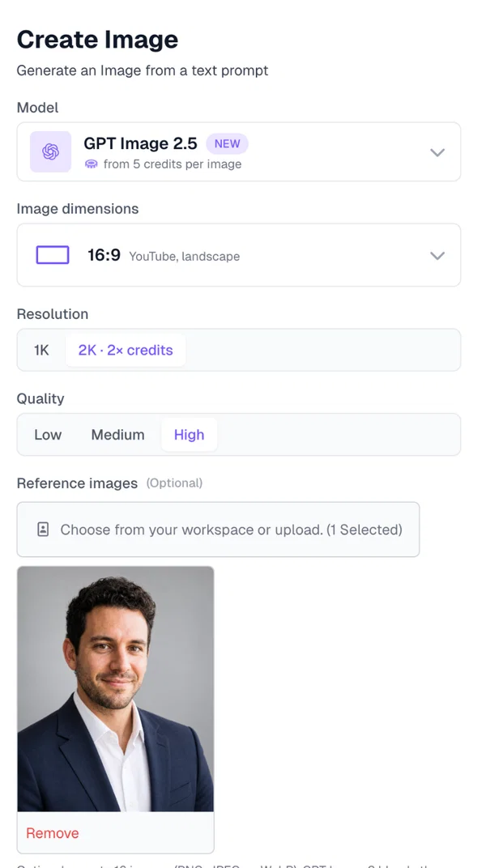Click the NEW badge beside model name

tap(227, 143)
